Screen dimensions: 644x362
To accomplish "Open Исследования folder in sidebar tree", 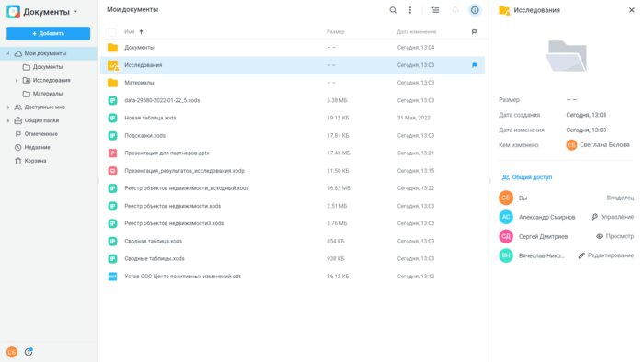I will tap(52, 80).
